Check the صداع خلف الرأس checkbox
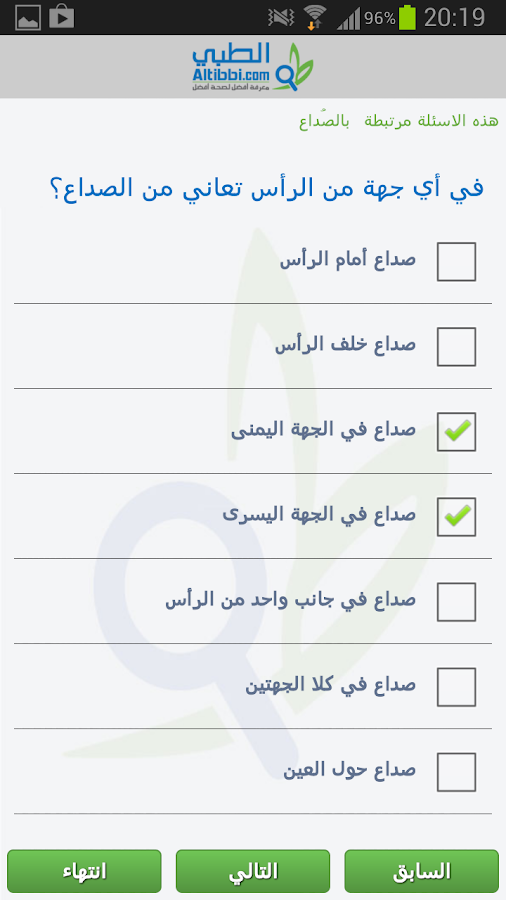The height and width of the screenshot is (900, 506). pyautogui.click(x=456, y=347)
